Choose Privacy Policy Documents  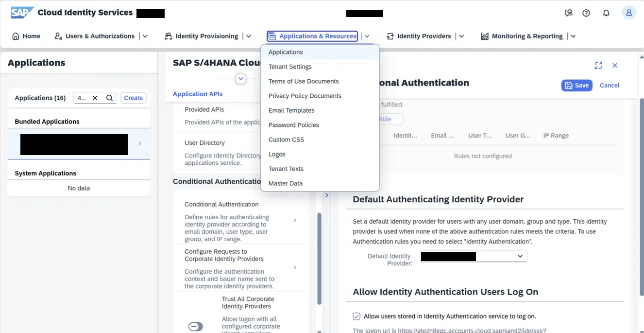pos(320,96)
